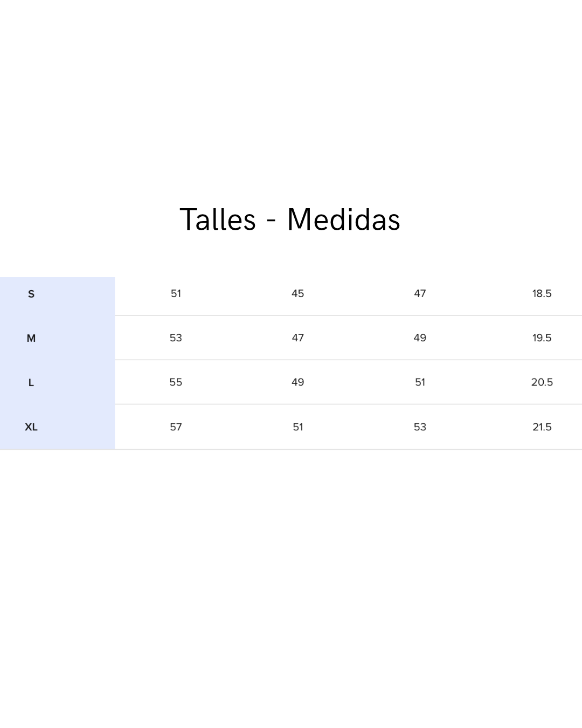Viewport: 582px width, 728px height.
Task: Click the 45 value in S row
Action: point(297,293)
